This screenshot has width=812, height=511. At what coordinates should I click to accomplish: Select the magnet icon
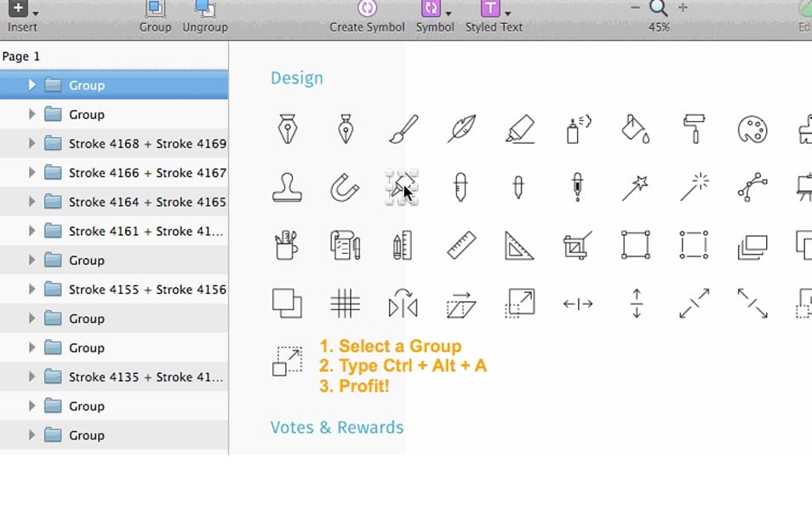coord(345,187)
